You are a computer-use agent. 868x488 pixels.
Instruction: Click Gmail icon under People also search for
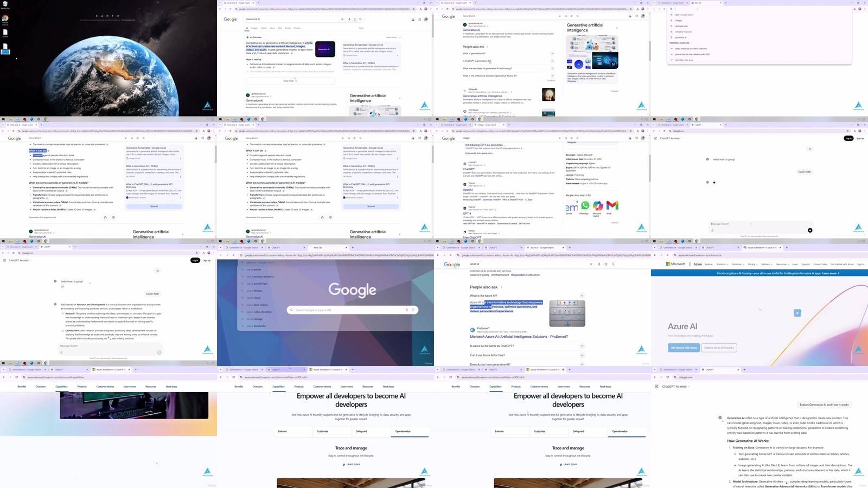612,206
